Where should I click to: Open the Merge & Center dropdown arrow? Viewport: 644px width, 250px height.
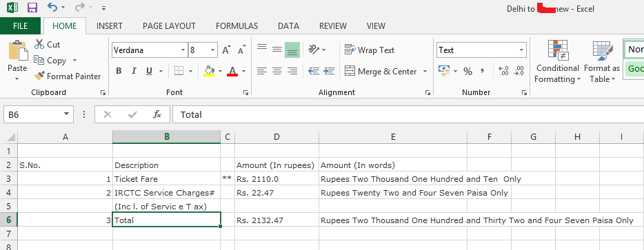point(425,72)
